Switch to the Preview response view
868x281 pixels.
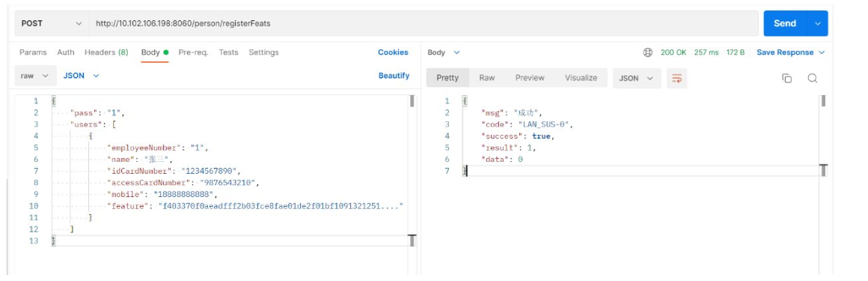[530, 78]
